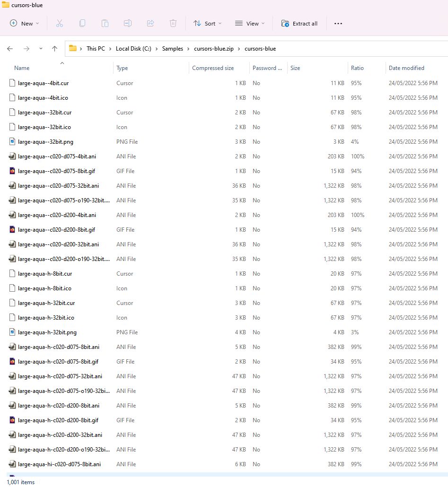Open the Sort options dropdown
The width and height of the screenshot is (448, 487).
(207, 23)
